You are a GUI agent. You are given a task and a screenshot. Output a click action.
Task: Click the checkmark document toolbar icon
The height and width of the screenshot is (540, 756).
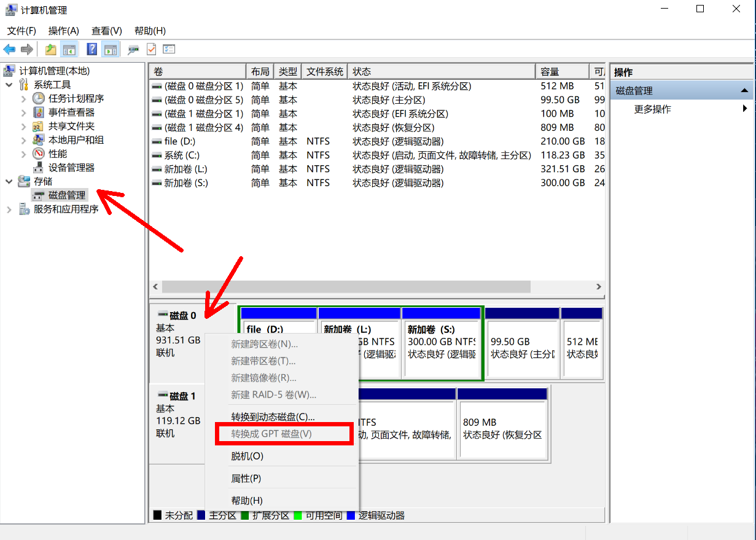click(x=151, y=50)
